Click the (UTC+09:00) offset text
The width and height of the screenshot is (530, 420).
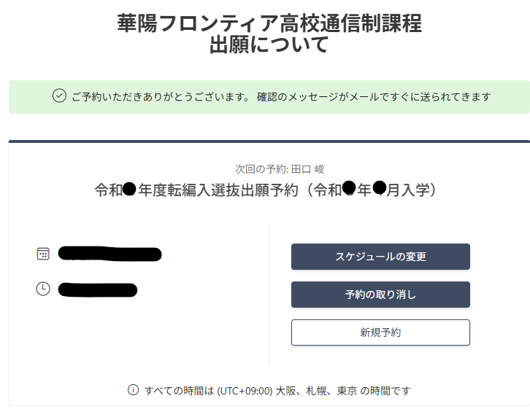pyautogui.click(x=246, y=390)
